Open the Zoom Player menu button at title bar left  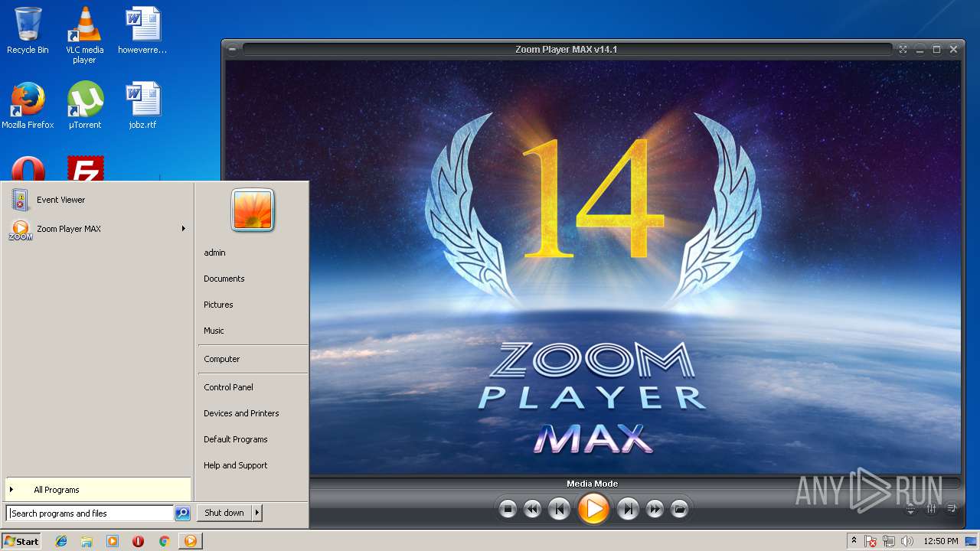point(232,49)
